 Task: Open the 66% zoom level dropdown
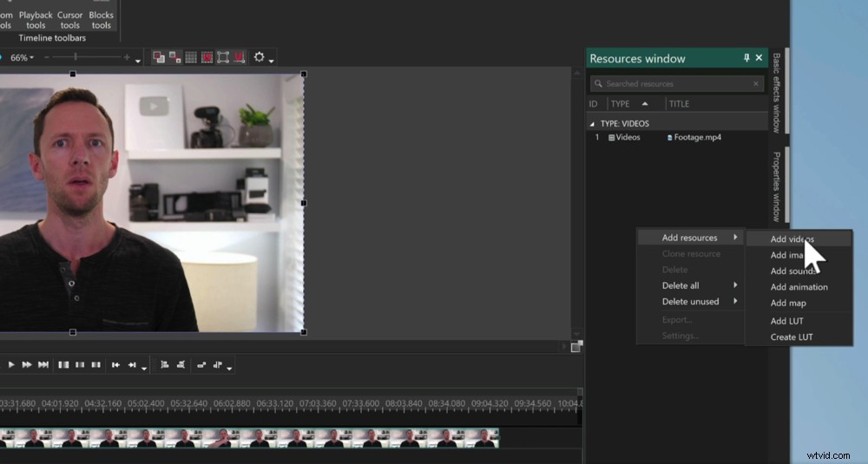tap(23, 57)
